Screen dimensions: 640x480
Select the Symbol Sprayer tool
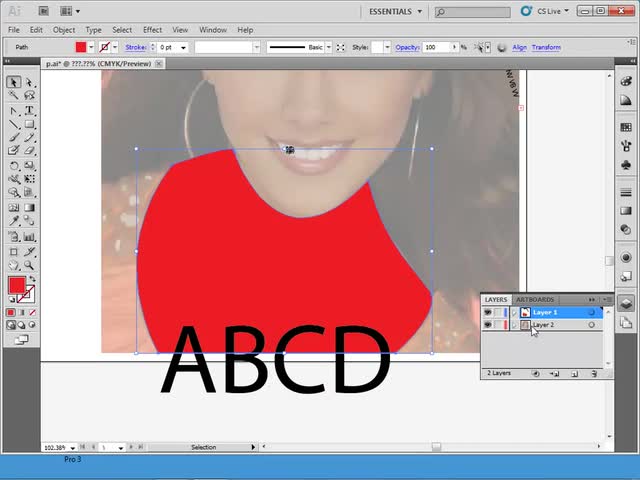coord(13,236)
